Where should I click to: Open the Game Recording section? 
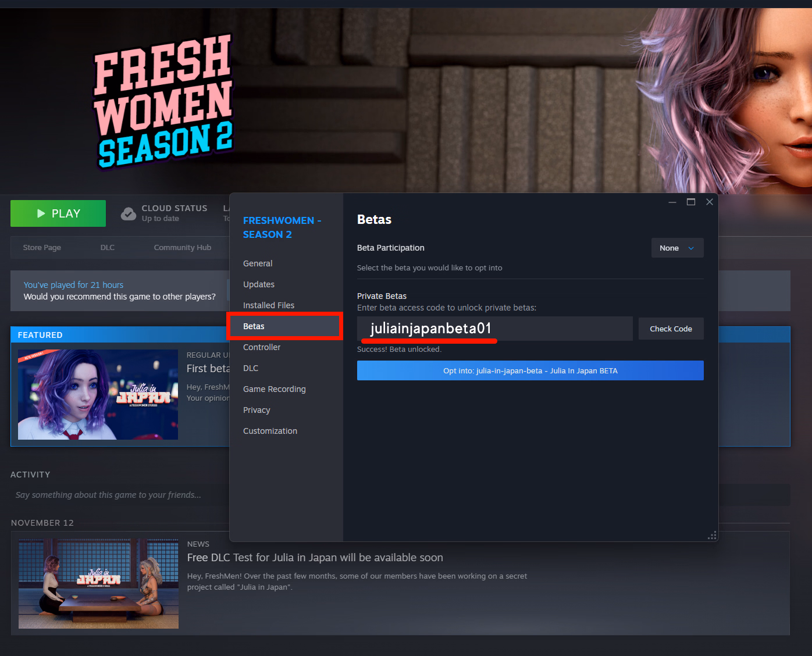275,389
